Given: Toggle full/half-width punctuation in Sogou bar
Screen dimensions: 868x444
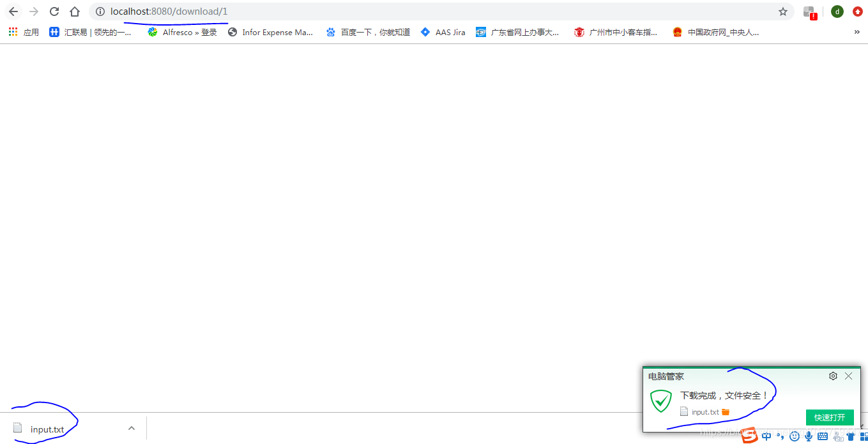Looking at the screenshot, I should 780,436.
